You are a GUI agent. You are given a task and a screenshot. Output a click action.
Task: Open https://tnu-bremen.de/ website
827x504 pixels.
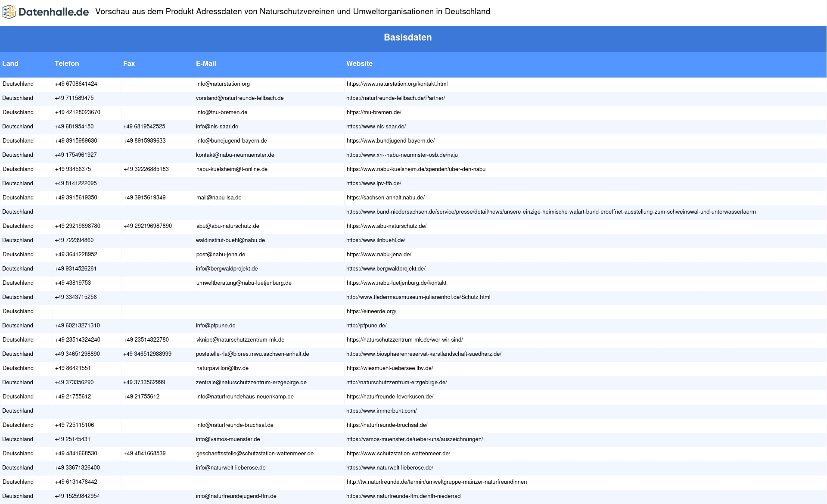pos(374,112)
